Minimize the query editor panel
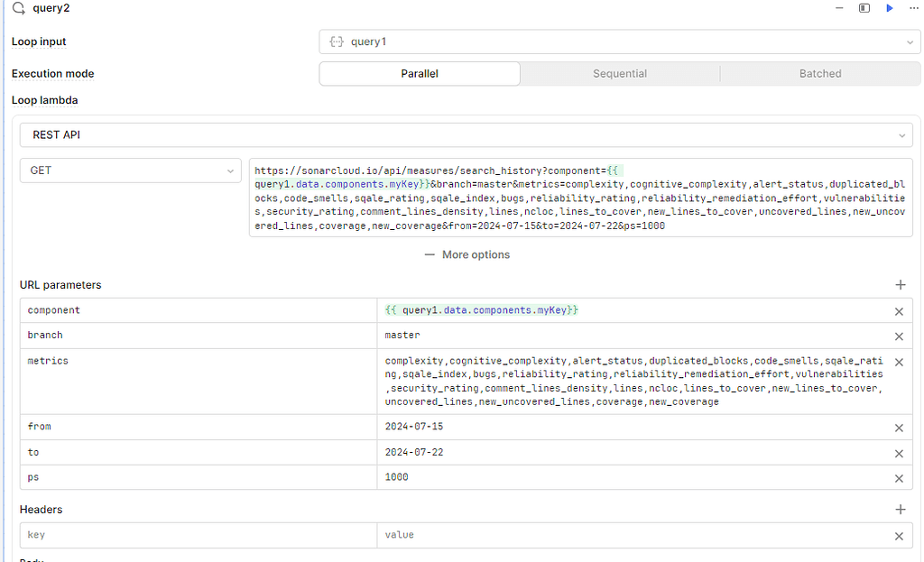This screenshot has width=924, height=562. click(x=838, y=8)
